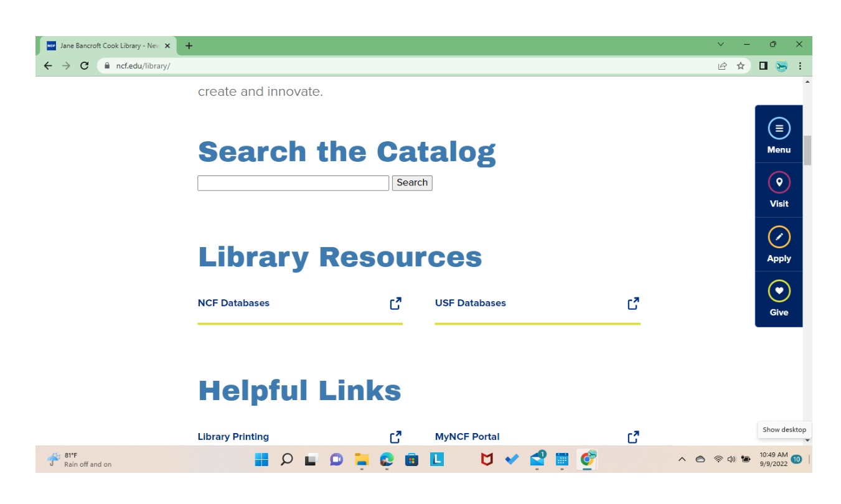
Task: Open the Windows Start button on the taskbar
Action: (x=261, y=459)
